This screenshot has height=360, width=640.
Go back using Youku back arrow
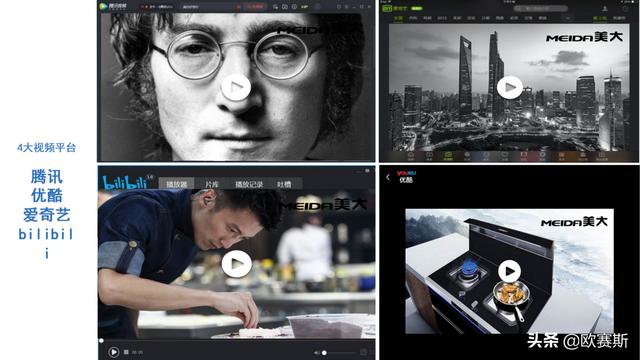tap(388, 177)
